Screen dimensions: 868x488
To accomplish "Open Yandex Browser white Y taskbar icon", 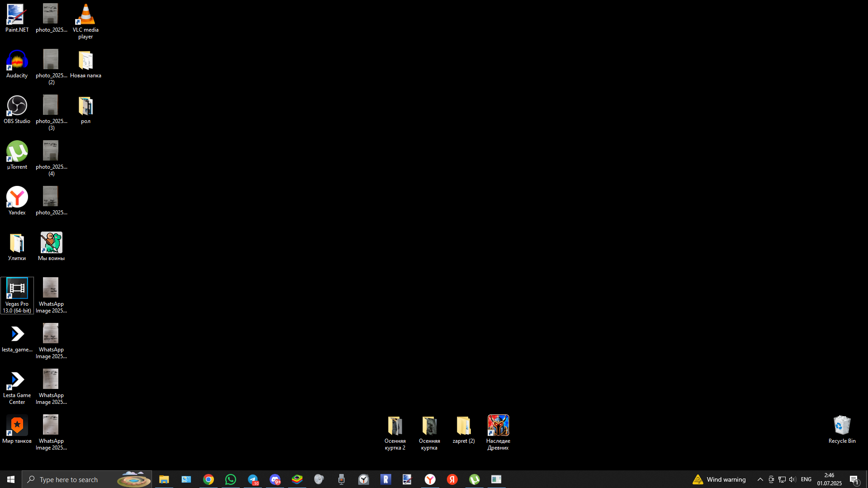I will (x=430, y=479).
